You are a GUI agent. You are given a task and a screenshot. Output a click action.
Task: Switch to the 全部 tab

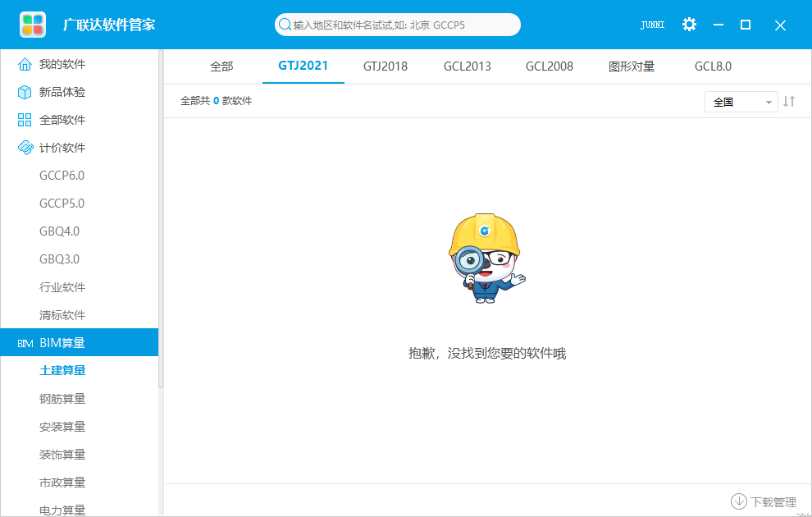click(x=221, y=66)
